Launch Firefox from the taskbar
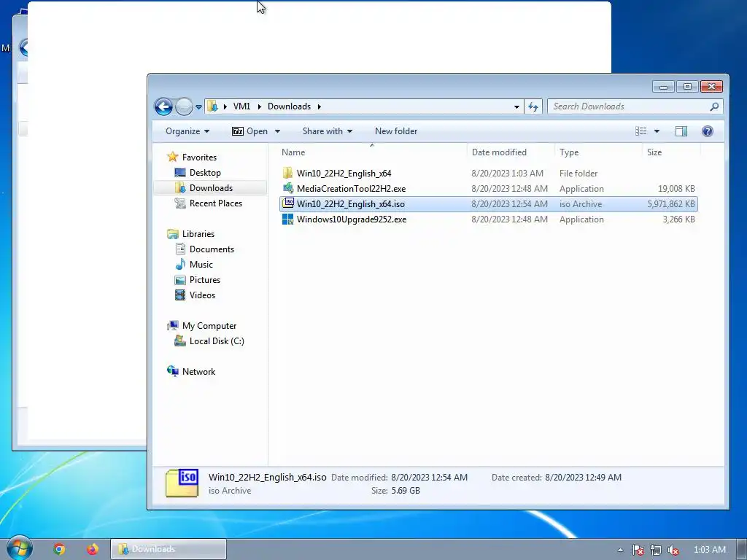This screenshot has height=560, width=747. (x=93, y=549)
